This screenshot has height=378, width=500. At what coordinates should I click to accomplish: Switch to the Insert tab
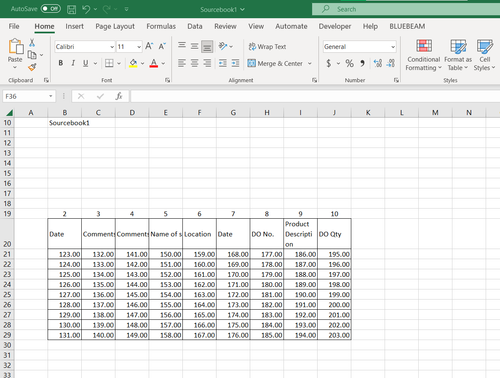[x=74, y=26]
